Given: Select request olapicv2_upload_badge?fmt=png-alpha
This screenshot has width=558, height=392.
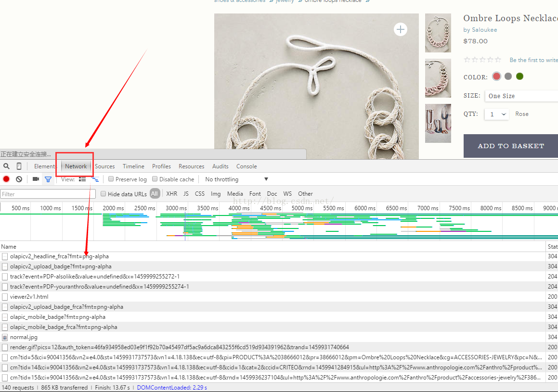Looking at the screenshot, I should tap(273, 266).
